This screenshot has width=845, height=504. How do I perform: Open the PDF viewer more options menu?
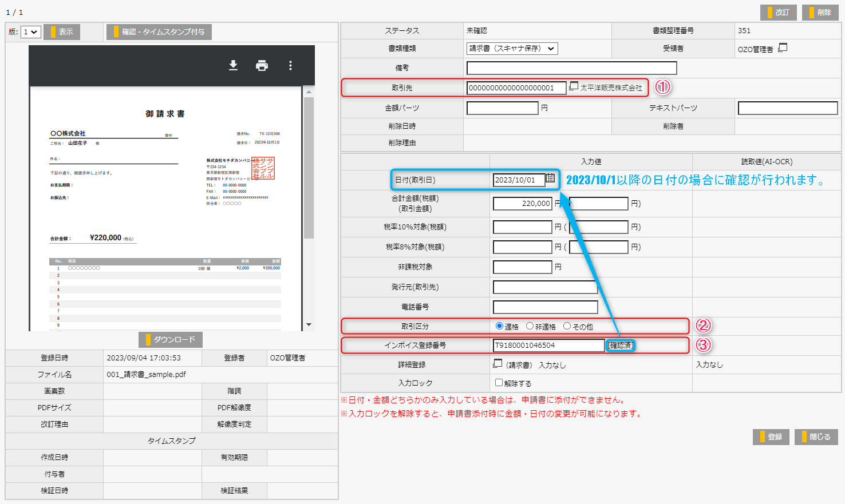(290, 65)
